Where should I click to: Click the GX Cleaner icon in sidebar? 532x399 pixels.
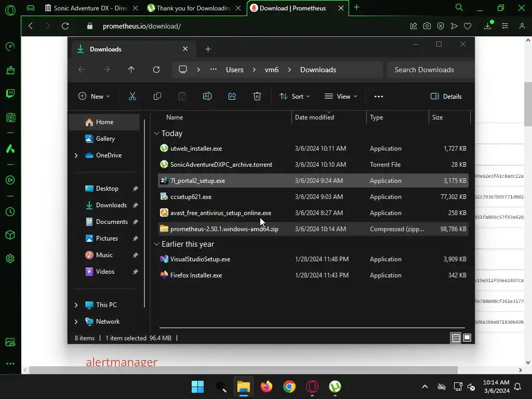(10, 70)
